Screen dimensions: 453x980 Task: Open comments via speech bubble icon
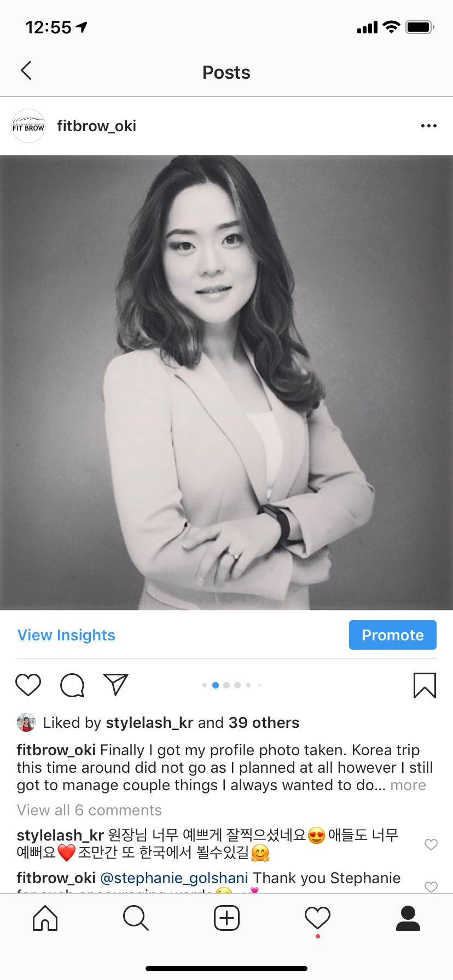pos(72,685)
